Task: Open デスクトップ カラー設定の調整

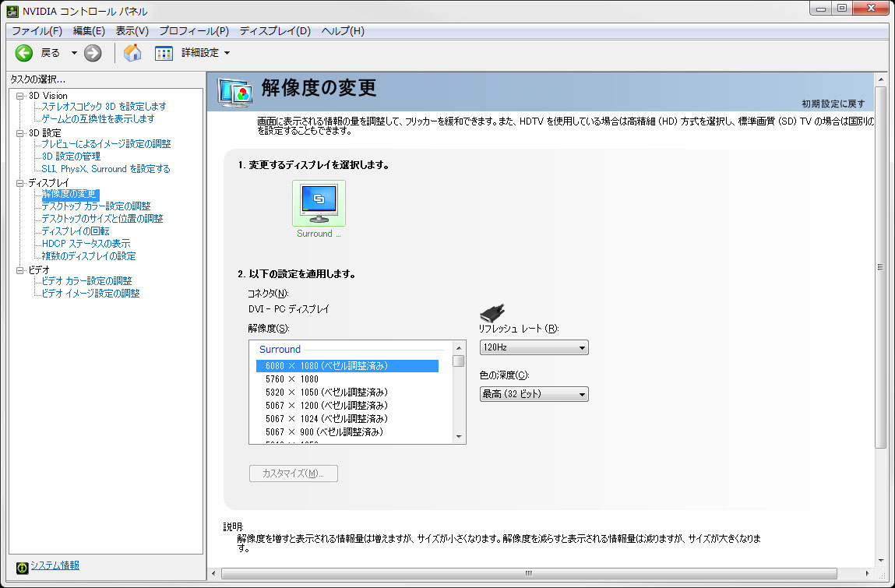Action: [x=96, y=206]
